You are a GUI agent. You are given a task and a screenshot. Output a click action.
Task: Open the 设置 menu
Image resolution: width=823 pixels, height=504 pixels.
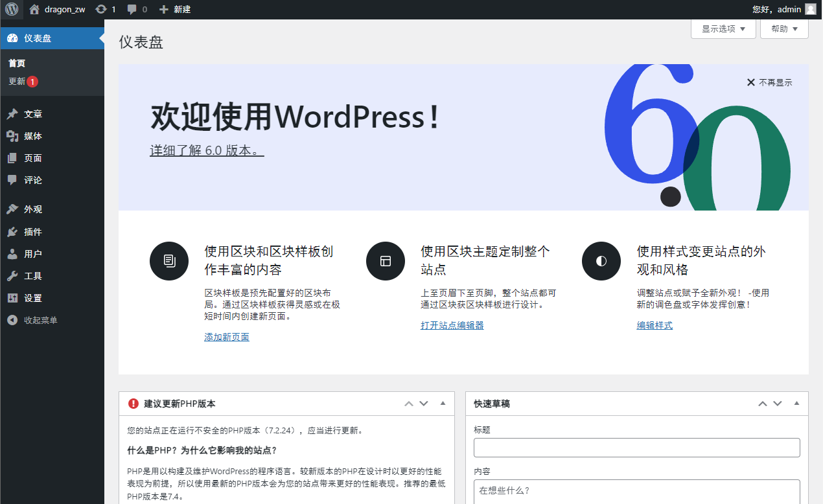pos(52,298)
